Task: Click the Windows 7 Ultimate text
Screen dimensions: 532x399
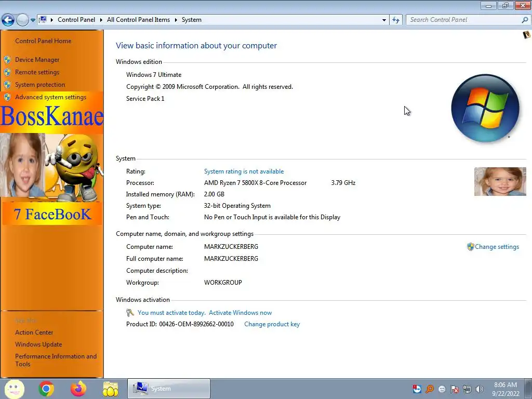Action: (x=154, y=75)
